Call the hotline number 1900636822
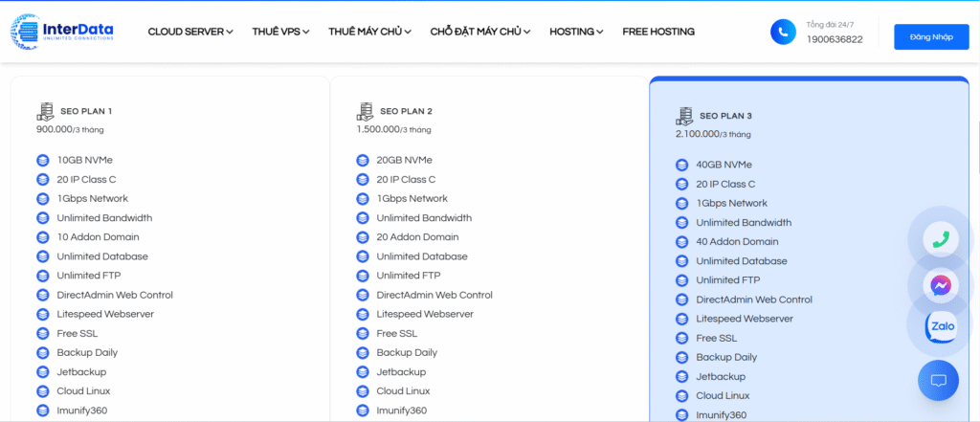This screenshot has width=980, height=422. point(834,39)
